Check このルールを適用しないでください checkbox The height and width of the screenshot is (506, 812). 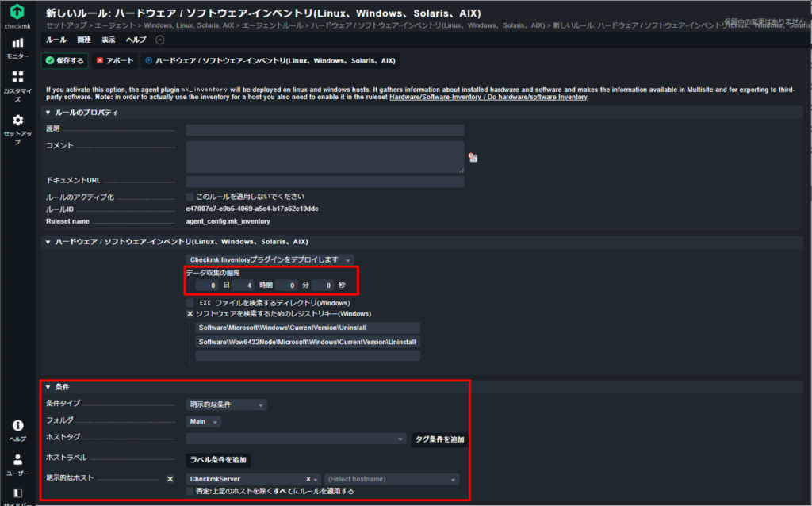click(190, 197)
